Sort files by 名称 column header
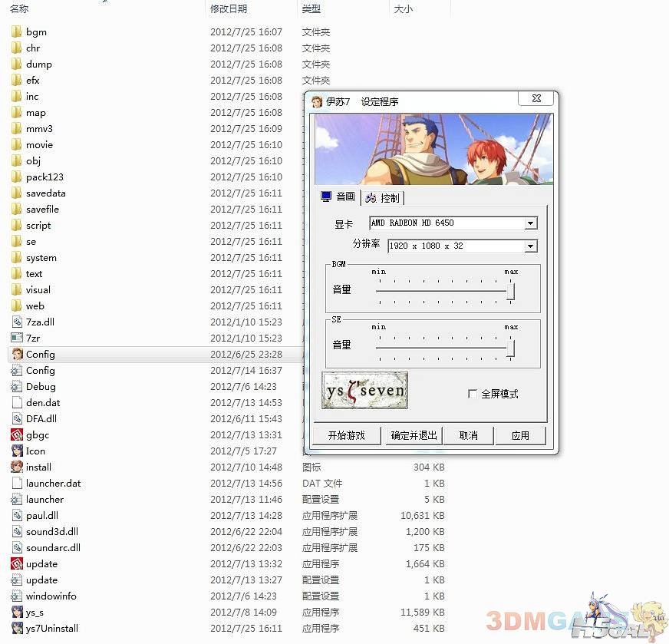 (20, 8)
